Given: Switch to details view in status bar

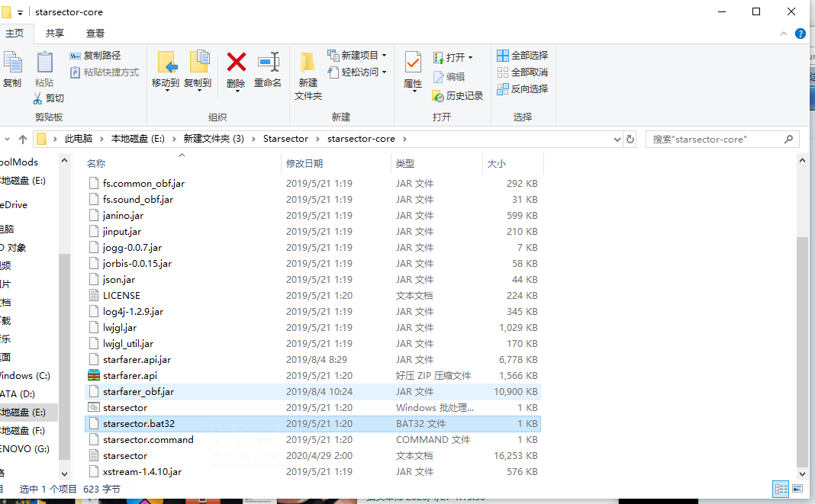Looking at the screenshot, I should click(781, 489).
